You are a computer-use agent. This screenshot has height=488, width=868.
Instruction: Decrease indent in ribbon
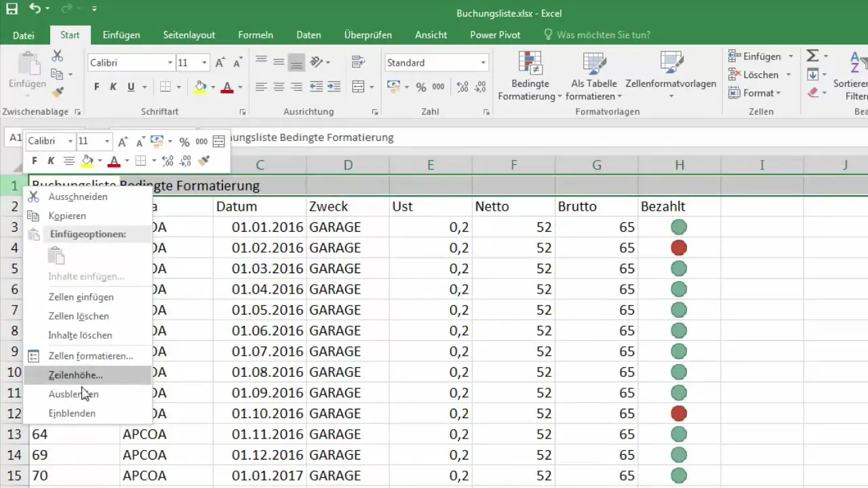coord(316,87)
